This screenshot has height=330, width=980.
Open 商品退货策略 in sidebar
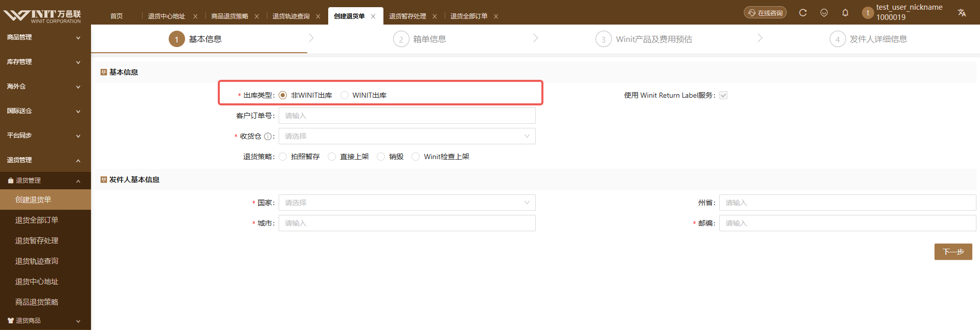[x=45, y=302]
